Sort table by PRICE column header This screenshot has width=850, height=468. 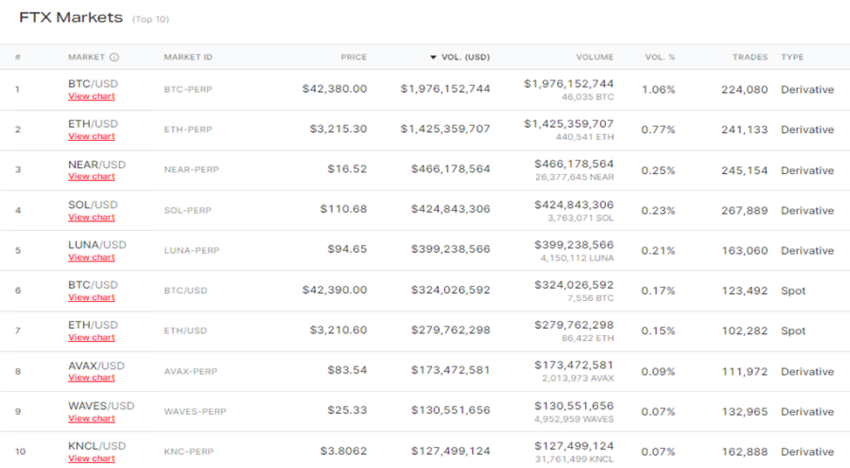tap(353, 57)
